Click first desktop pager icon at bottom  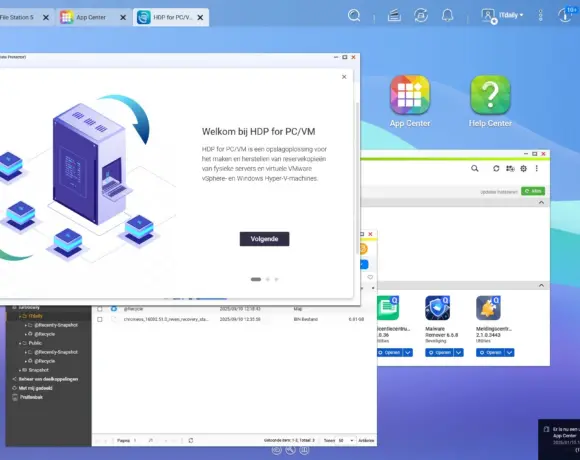pos(276,450)
